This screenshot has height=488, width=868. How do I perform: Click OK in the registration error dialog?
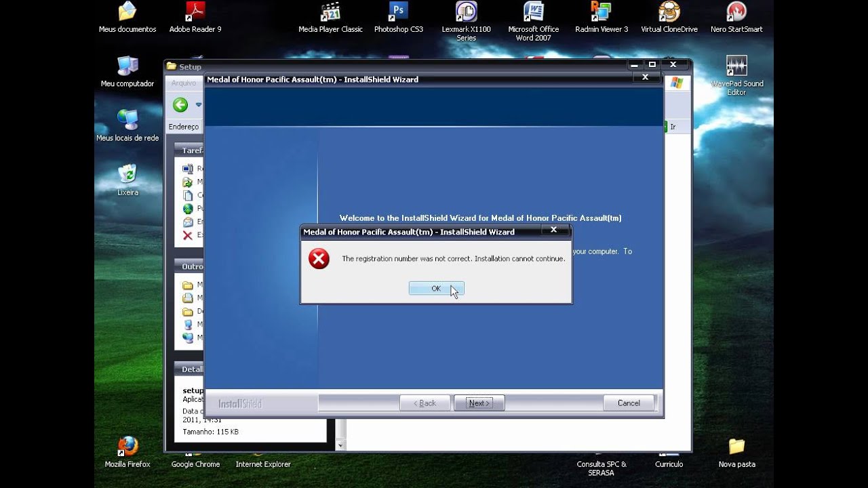436,289
